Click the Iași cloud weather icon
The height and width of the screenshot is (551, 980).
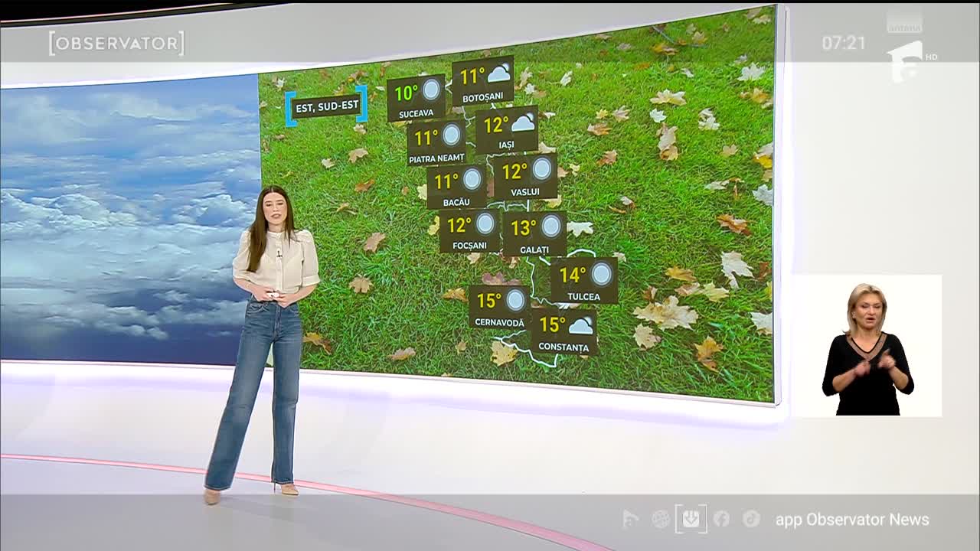[524, 122]
